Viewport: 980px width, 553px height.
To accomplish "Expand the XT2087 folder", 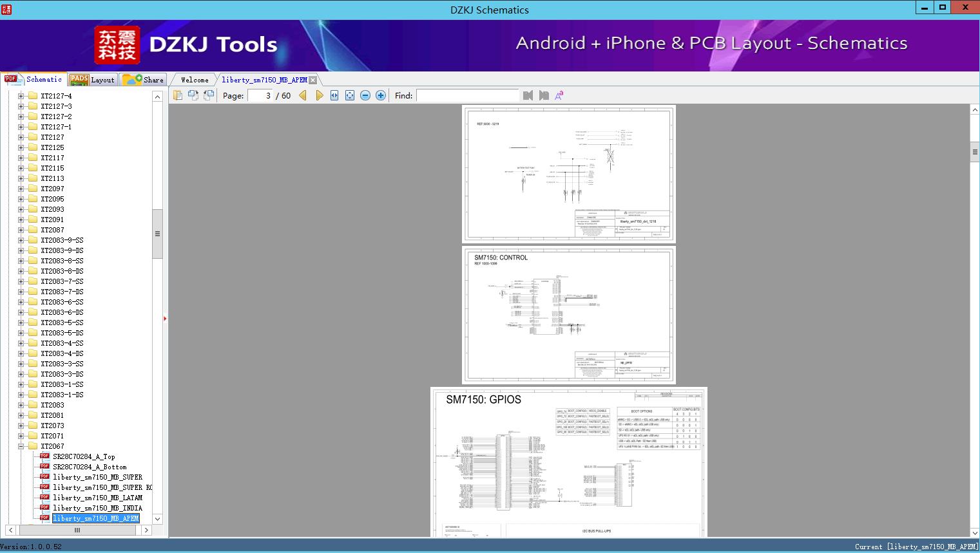I will (x=21, y=230).
